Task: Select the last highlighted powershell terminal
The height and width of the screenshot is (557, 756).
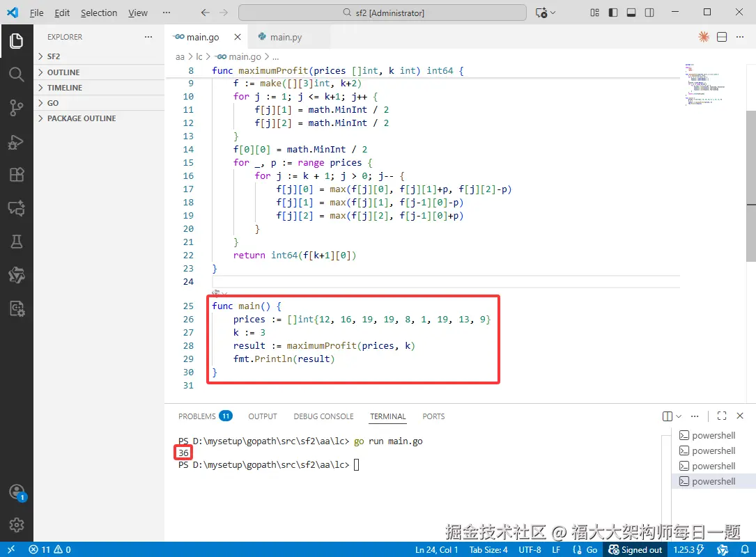Action: (713, 481)
